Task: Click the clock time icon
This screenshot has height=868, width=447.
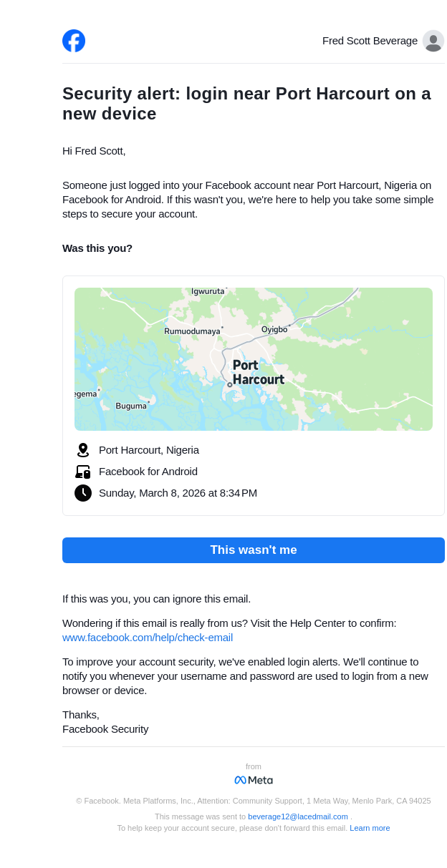Action: [83, 493]
